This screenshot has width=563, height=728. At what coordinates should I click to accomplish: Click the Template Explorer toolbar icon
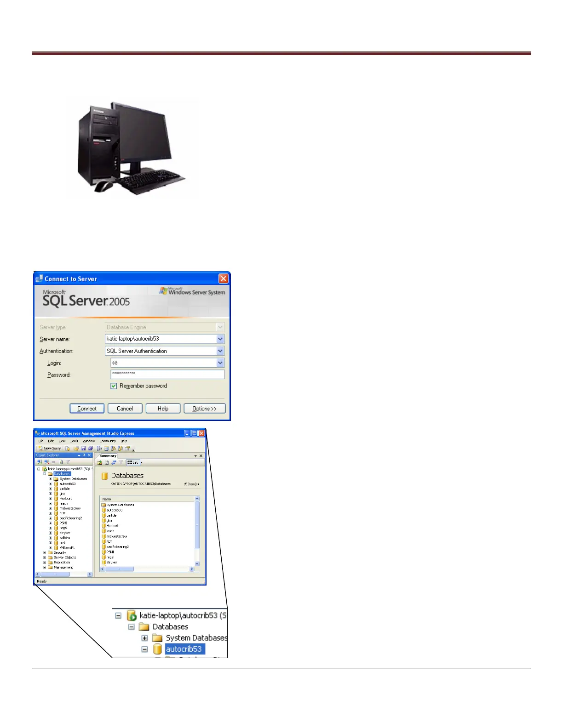coord(121,449)
